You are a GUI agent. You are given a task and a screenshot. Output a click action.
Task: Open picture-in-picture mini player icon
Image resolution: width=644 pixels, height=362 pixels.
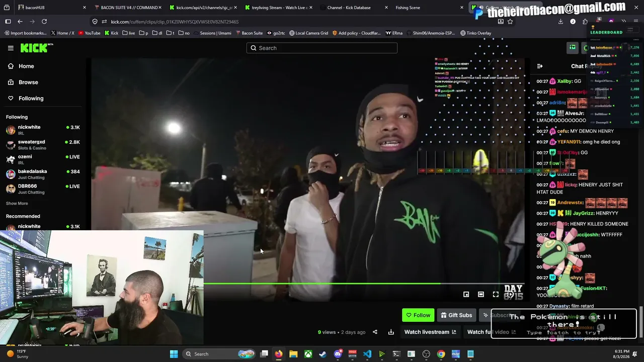pos(466,295)
